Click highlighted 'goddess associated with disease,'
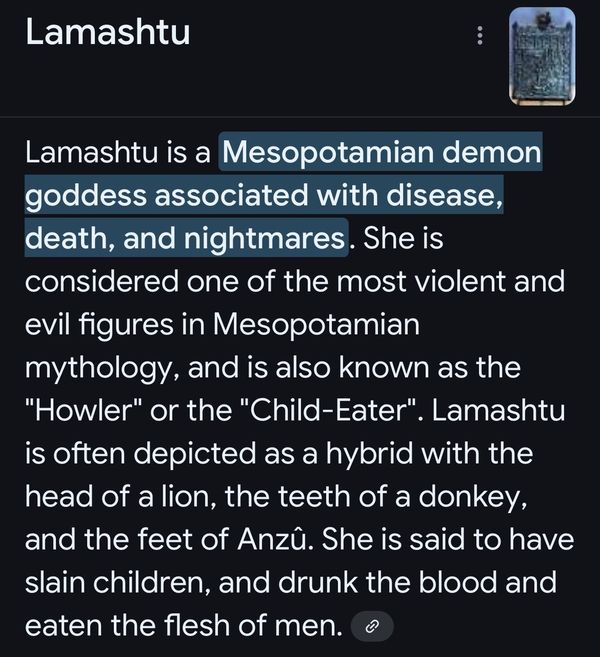The height and width of the screenshot is (657, 600). [x=264, y=195]
